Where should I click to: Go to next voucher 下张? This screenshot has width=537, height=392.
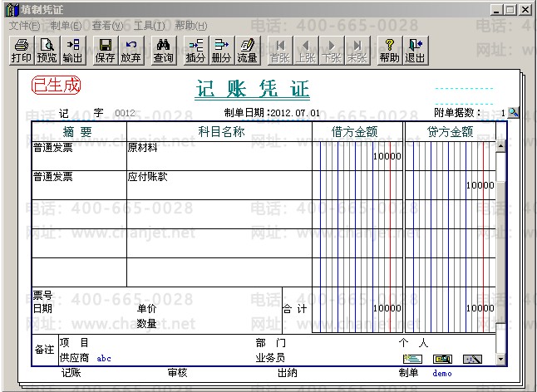[331, 51]
